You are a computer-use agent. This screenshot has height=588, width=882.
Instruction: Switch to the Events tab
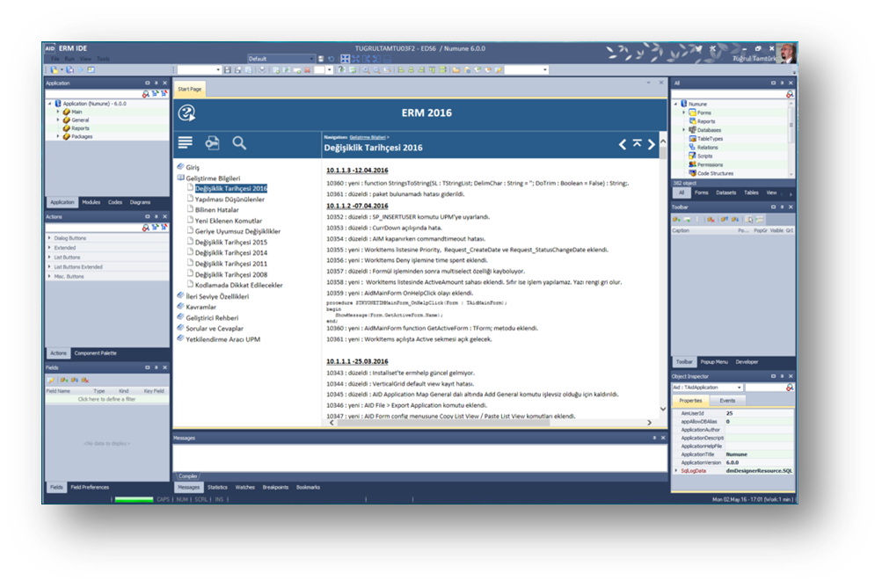(727, 400)
